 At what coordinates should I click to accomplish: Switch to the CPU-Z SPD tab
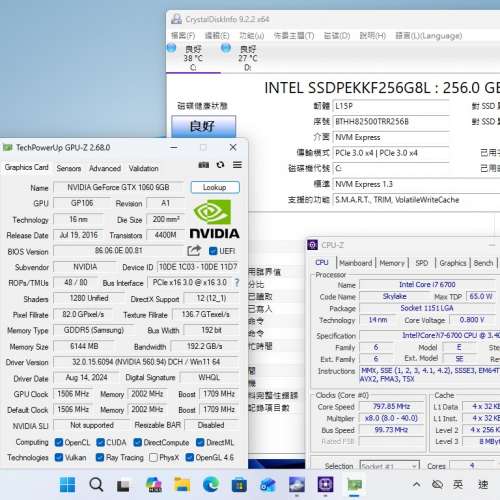pyautogui.click(x=422, y=263)
